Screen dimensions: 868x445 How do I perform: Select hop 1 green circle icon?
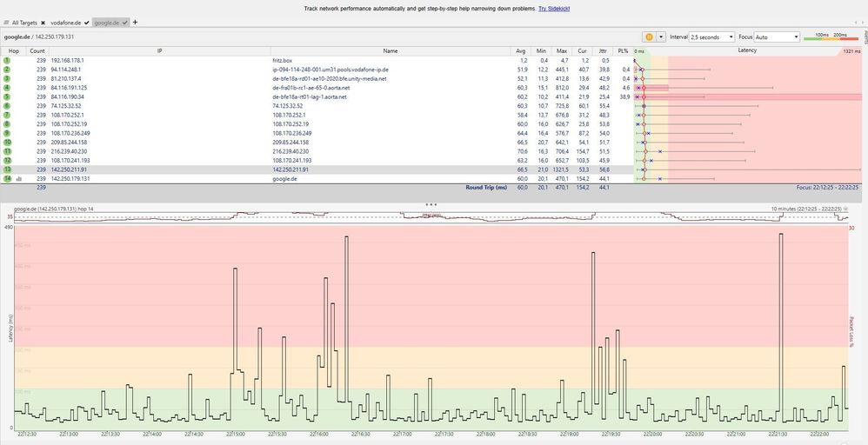pyautogui.click(x=7, y=60)
